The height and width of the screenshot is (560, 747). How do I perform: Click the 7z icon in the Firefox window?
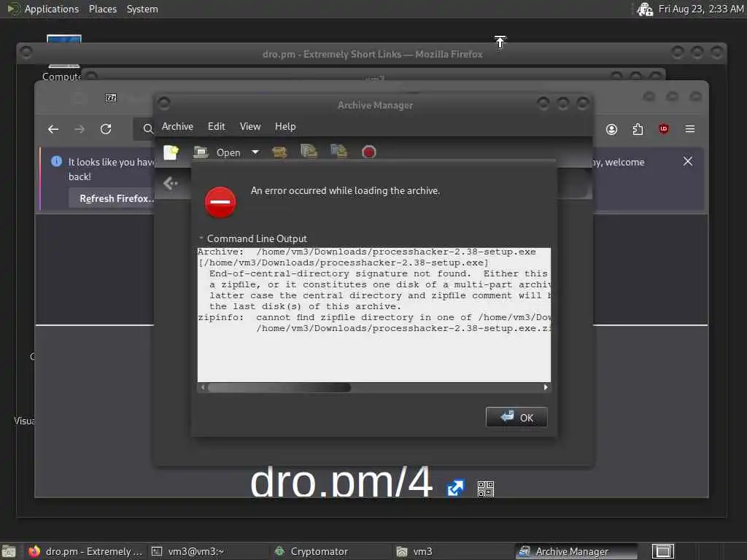pyautogui.click(x=111, y=98)
